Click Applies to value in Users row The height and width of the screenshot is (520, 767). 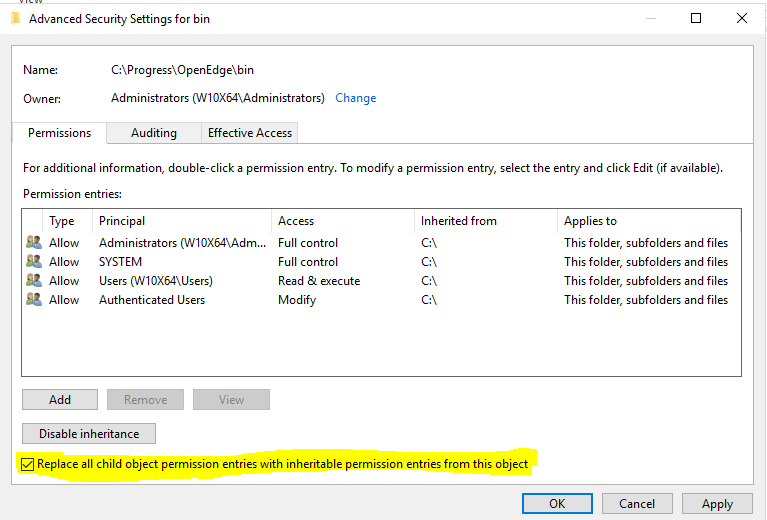(646, 281)
